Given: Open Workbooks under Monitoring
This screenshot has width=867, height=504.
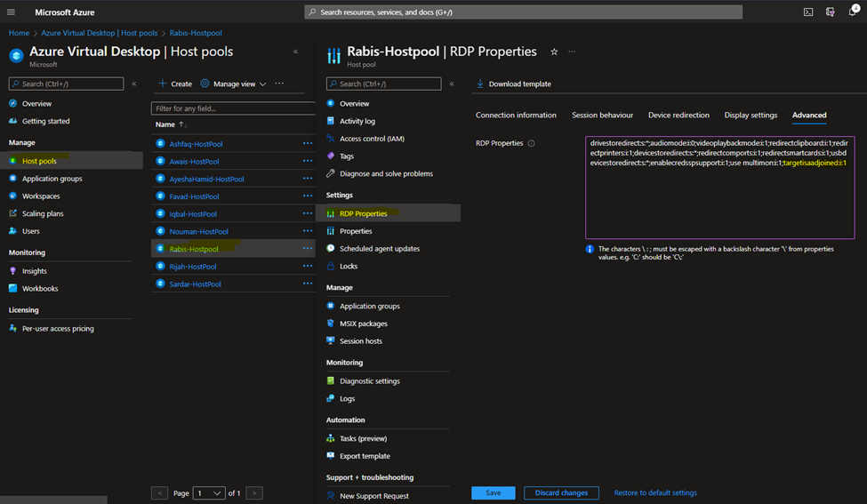Looking at the screenshot, I should 40,289.
